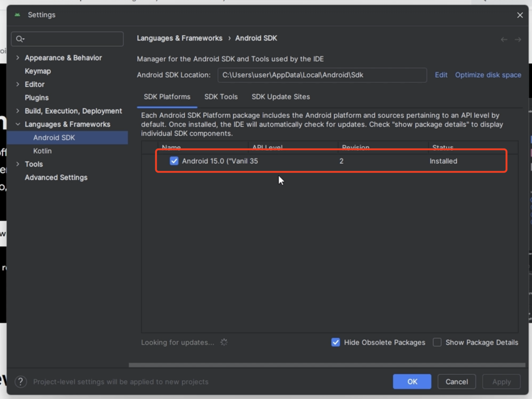Viewport: 532px width, 399px height.
Task: Expand the Tools section
Action: 18,164
